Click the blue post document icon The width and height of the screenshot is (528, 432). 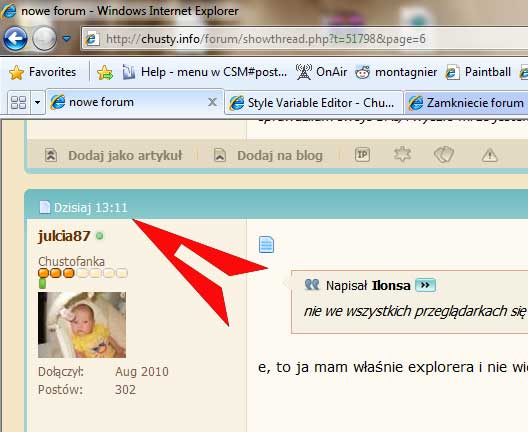tap(266, 245)
